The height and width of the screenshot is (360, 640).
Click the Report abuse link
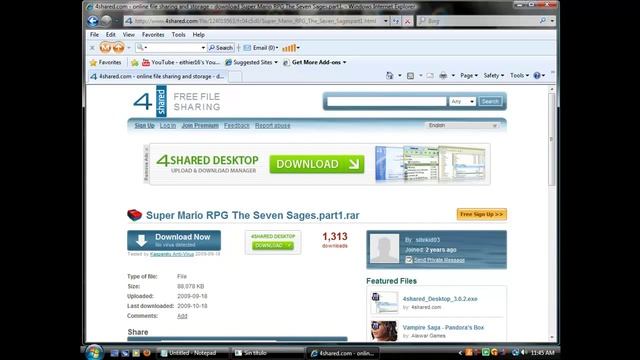(x=273, y=125)
